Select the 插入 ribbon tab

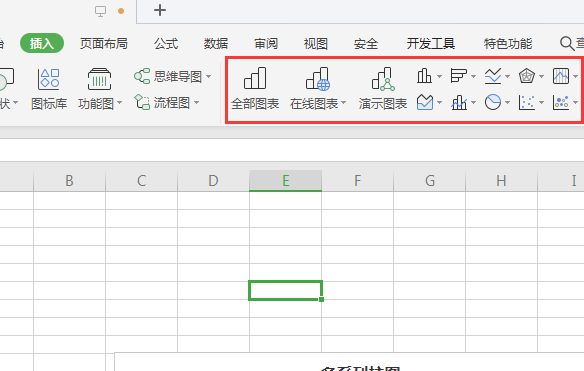coord(42,43)
